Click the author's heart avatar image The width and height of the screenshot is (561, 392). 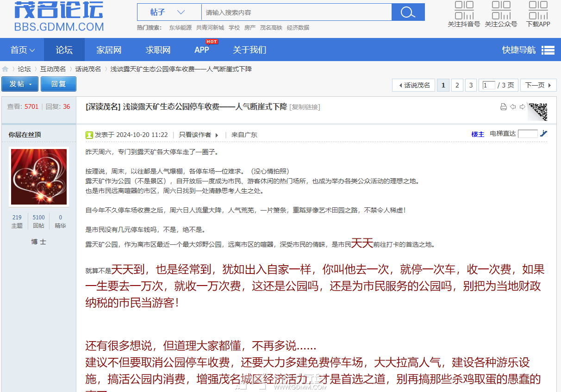(x=39, y=177)
